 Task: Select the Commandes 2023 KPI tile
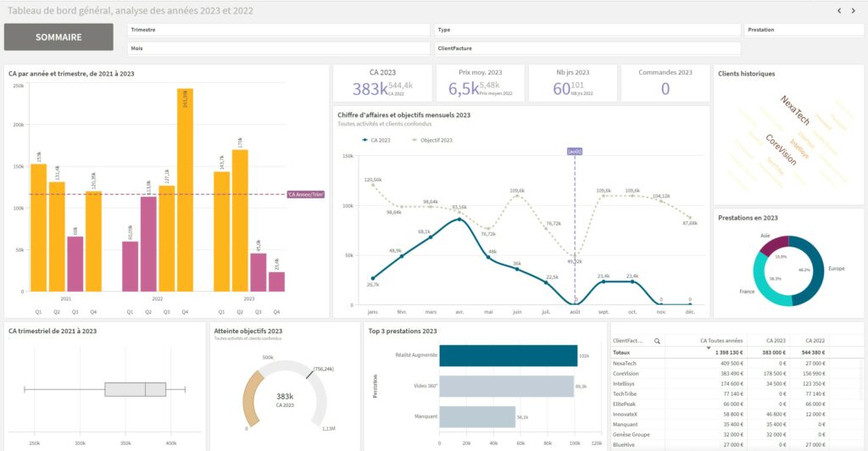pyautogui.click(x=665, y=84)
